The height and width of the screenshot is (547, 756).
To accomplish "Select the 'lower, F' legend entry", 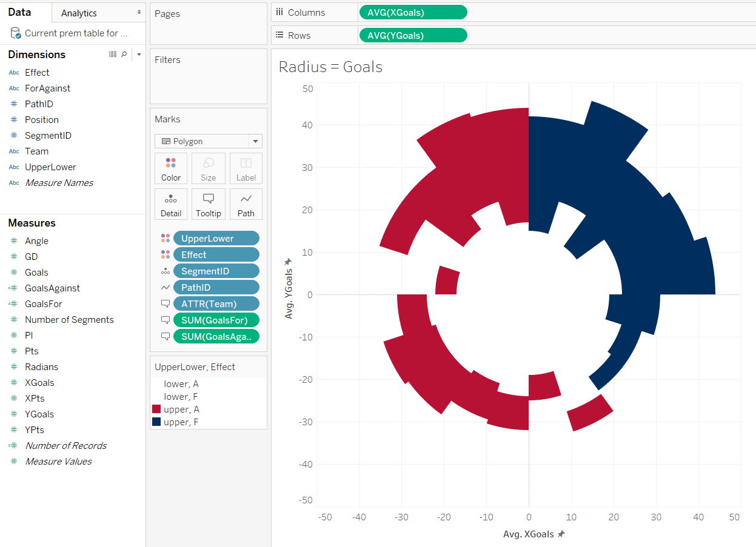I will (x=181, y=397).
